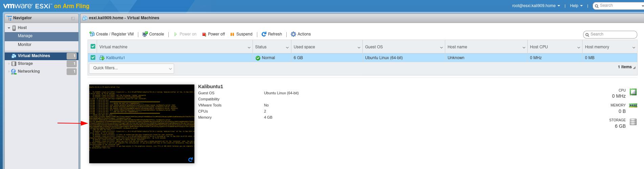
Task: Open the Actions gear menu
Action: (x=301, y=34)
